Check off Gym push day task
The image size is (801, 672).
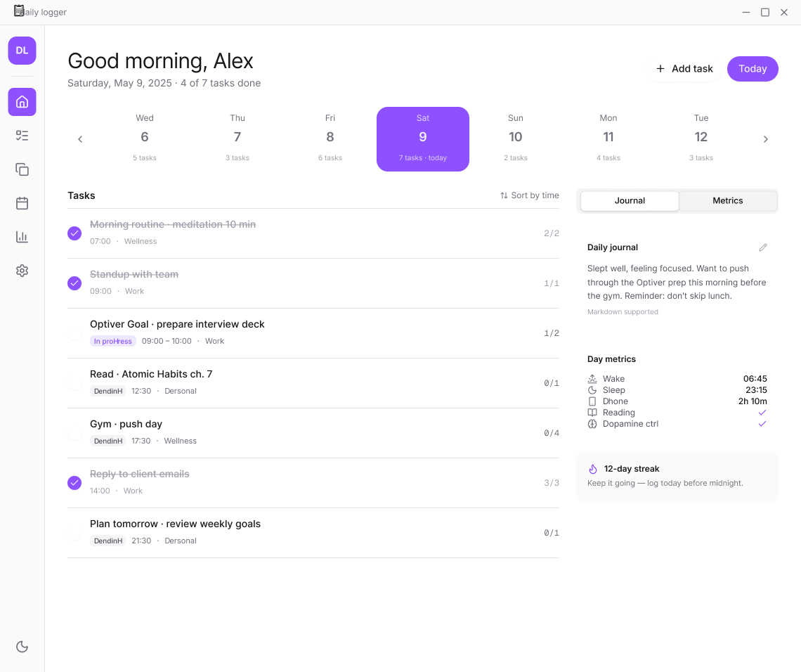click(74, 433)
